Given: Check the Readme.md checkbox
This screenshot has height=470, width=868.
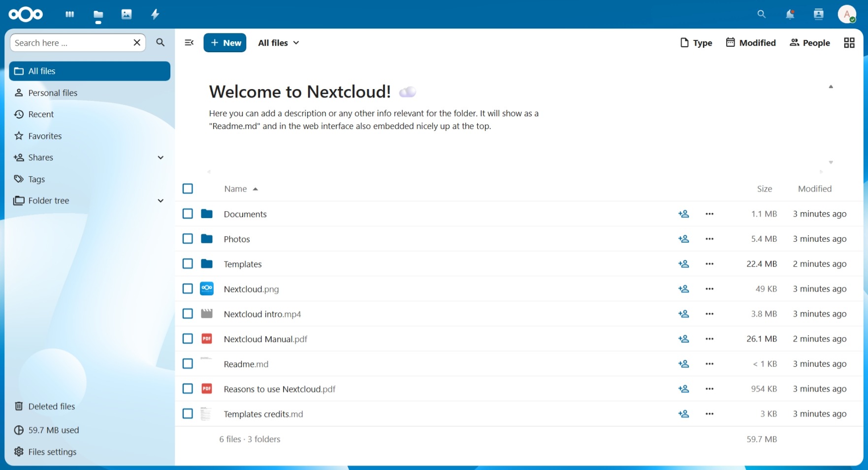Looking at the screenshot, I should [188, 364].
